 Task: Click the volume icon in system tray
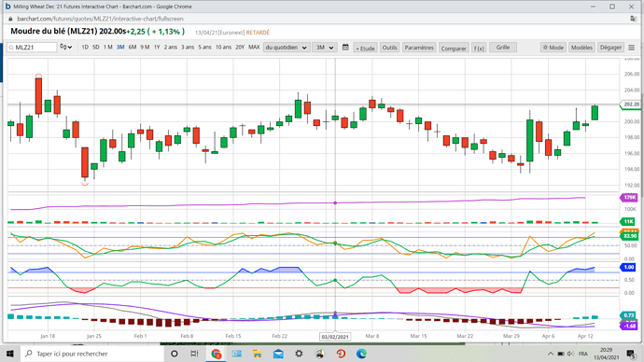pyautogui.click(x=570, y=354)
